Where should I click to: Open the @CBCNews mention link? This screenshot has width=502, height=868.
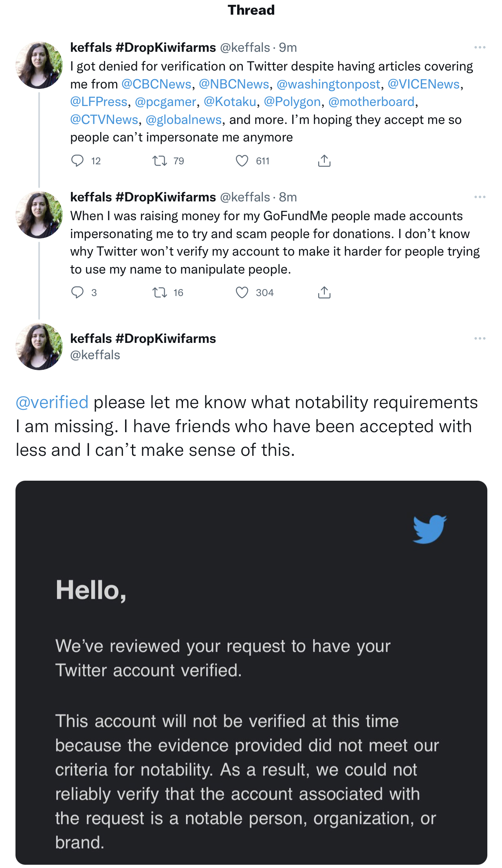156,84
